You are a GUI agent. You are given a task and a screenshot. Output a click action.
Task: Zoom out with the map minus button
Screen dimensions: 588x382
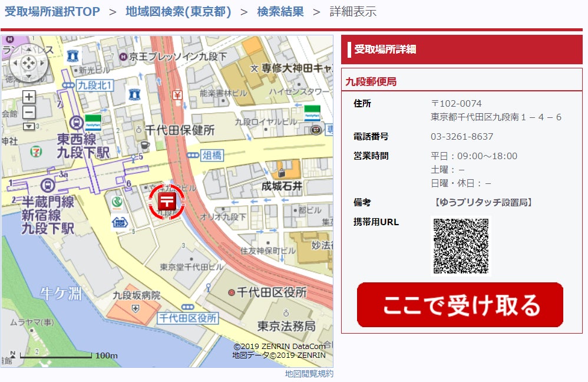[29, 112]
